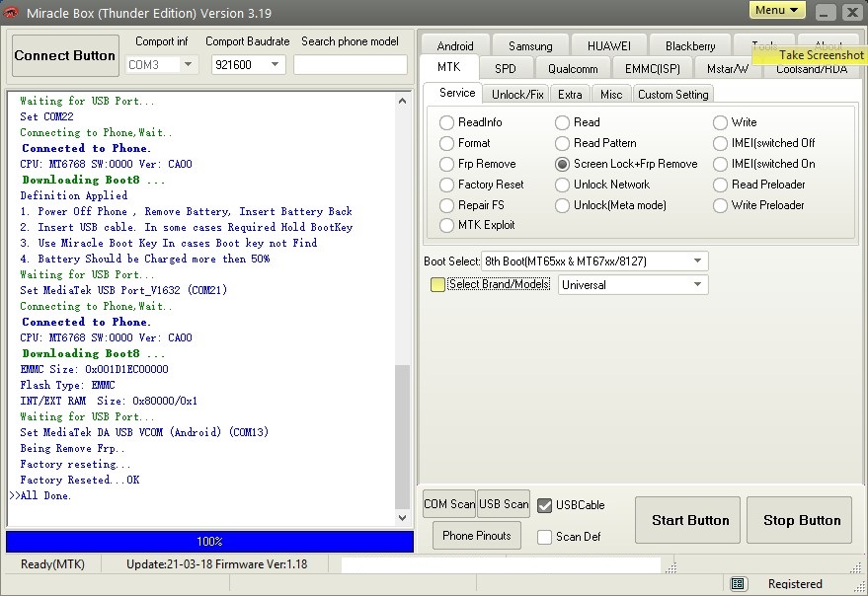
Task: Click the "Registered" status text
Action: (795, 584)
